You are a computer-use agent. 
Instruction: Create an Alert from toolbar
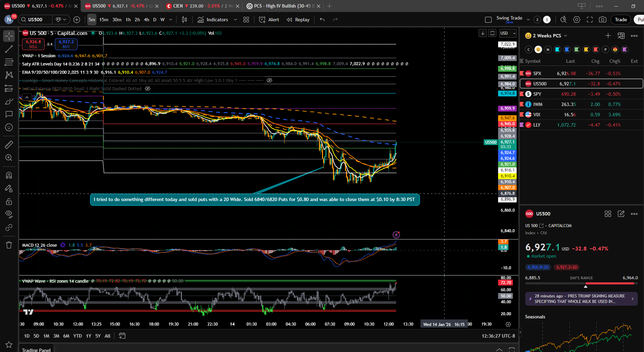click(x=269, y=20)
